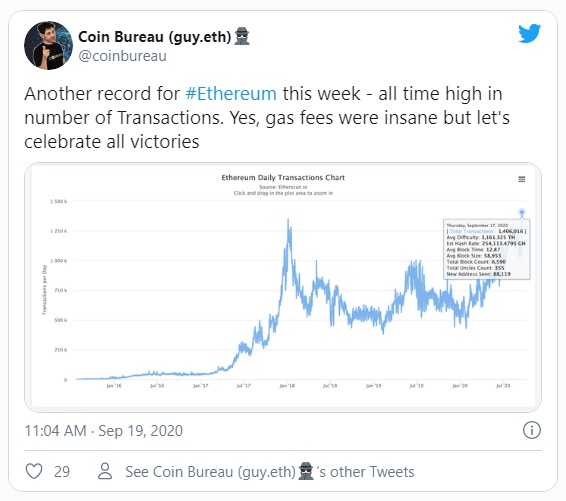Screen dimensions: 566x501
Task: Open the tweet info circle icon
Action: (x=532, y=430)
